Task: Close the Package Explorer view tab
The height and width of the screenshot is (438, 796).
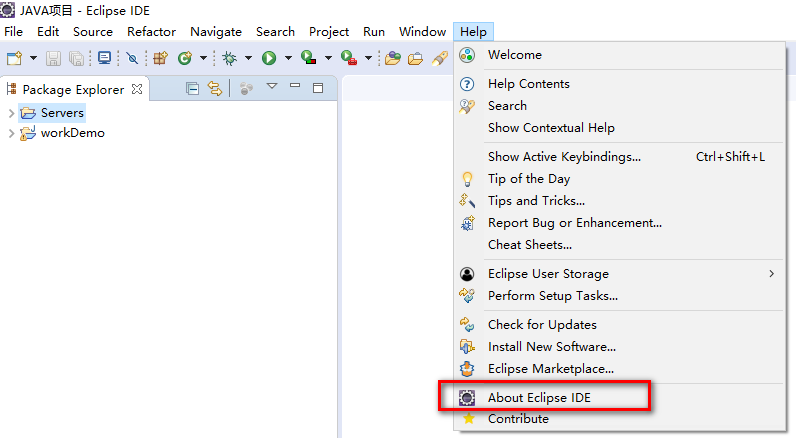Action: click(137, 89)
